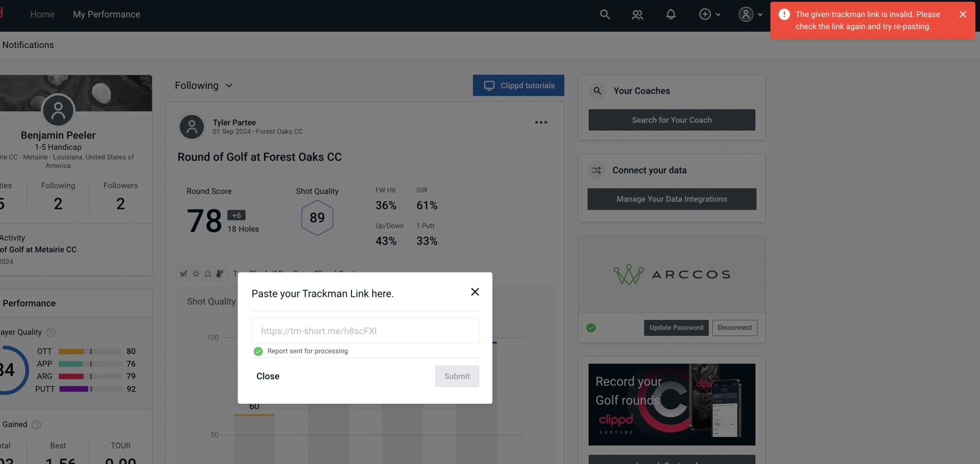This screenshot has width=980, height=464.
Task: Expand the add content plus dropdown
Action: 709,14
